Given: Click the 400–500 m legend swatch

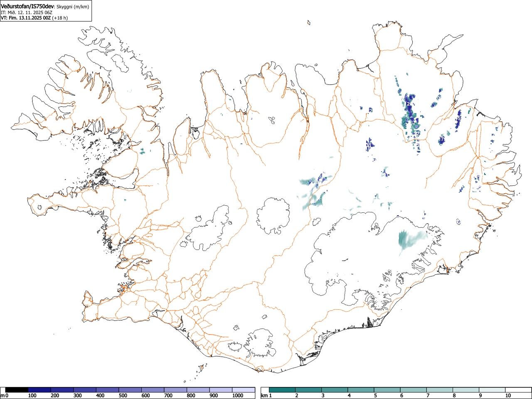Looking at the screenshot, I should [x=107, y=390].
